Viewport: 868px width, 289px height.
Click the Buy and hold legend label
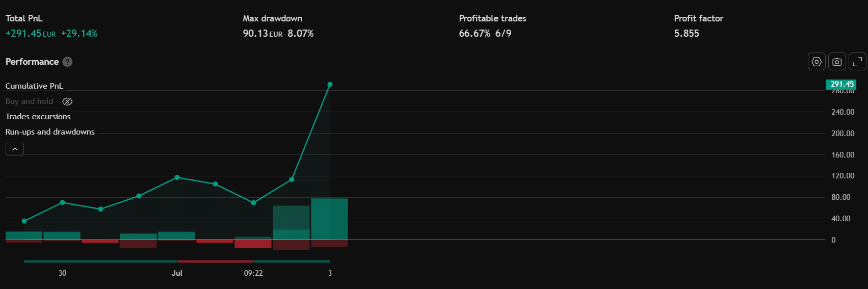pyautogui.click(x=29, y=101)
